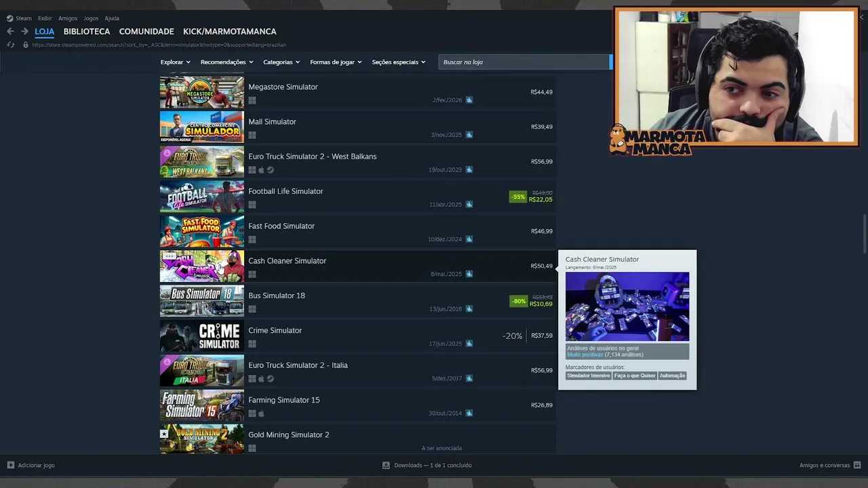The width and height of the screenshot is (868, 488).
Task: Click the Windows icon under Bus Simulator 18
Action: [252, 309]
